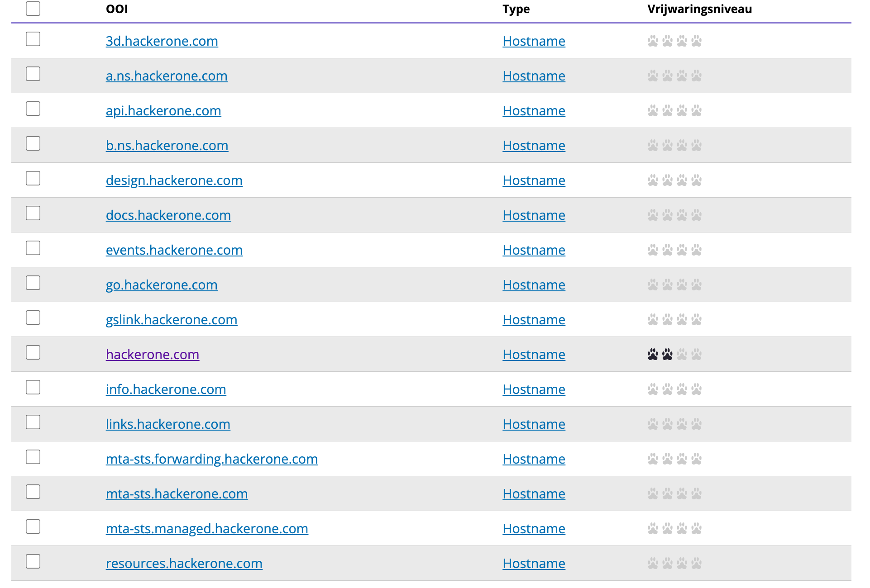Select third paw level for docs.hackerone.com
The image size is (870, 588).
pos(682,215)
